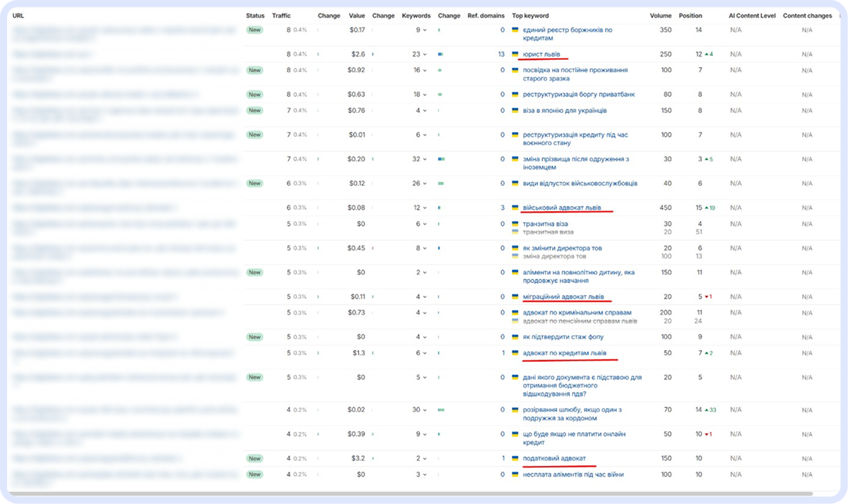Expand the 12 keywords list

pyautogui.click(x=420, y=208)
